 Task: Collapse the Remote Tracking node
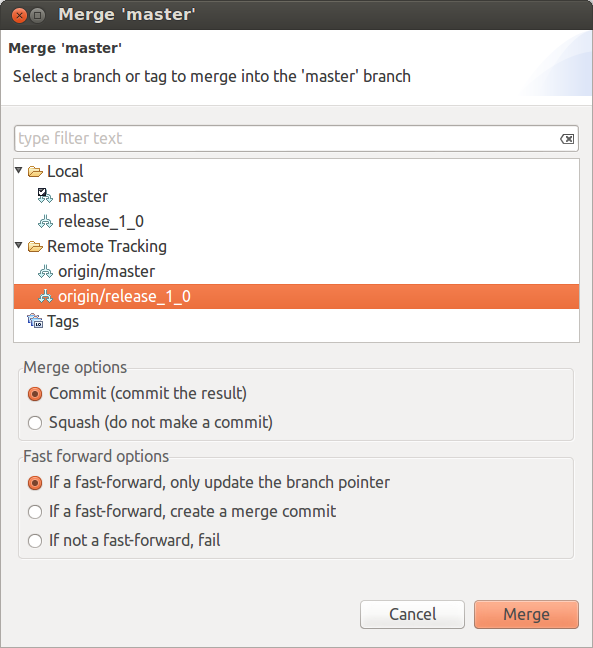point(19,245)
